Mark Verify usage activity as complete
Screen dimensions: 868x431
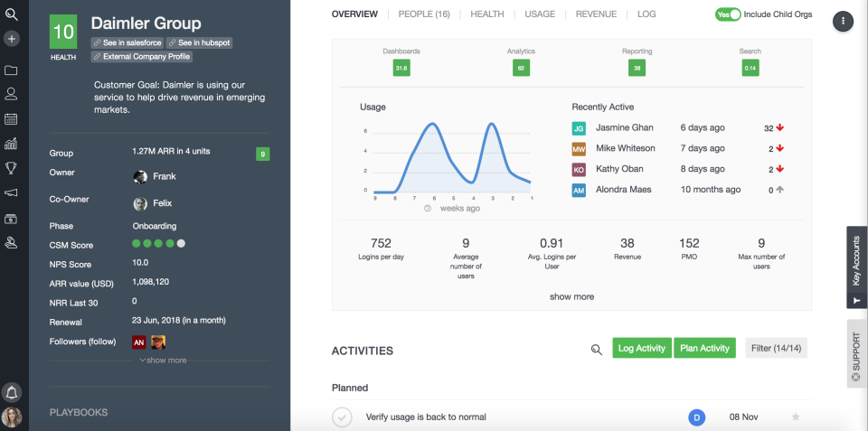click(342, 417)
